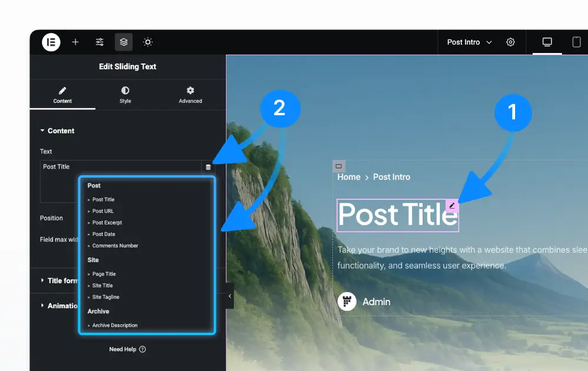Screen dimensions: 588x371
Task: Click the pink edit pencil on Post Title
Action: pos(452,206)
